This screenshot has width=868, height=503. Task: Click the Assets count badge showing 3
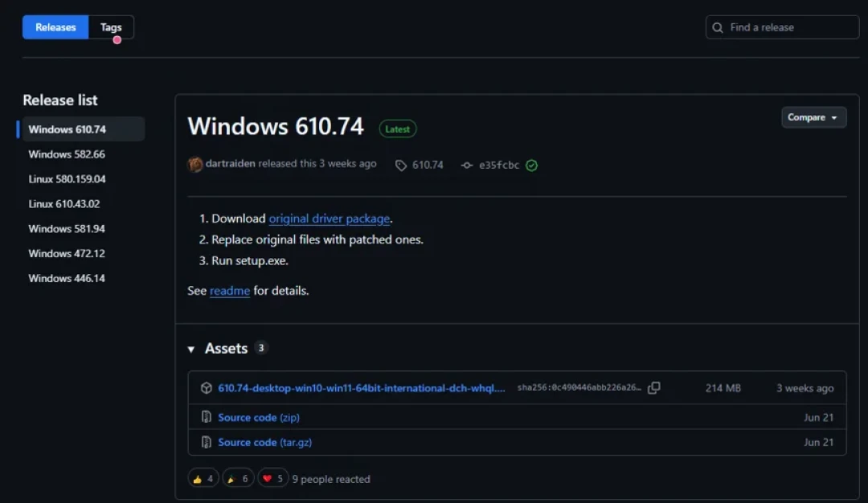[260, 347]
